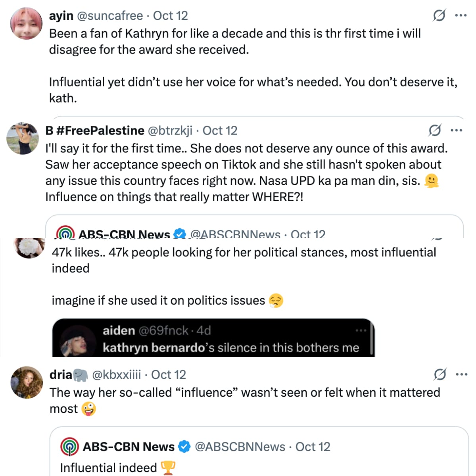Image resolution: width=476 pixels, height=476 pixels.
Task: Click aiden's avatar in the dark quoted tweet
Action: click(x=78, y=341)
